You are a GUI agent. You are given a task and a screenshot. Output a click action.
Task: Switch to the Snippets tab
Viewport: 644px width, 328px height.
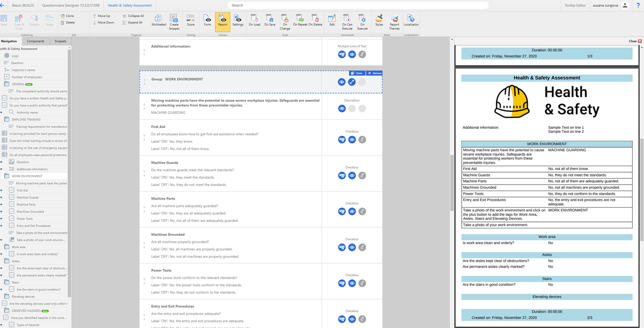(x=60, y=41)
